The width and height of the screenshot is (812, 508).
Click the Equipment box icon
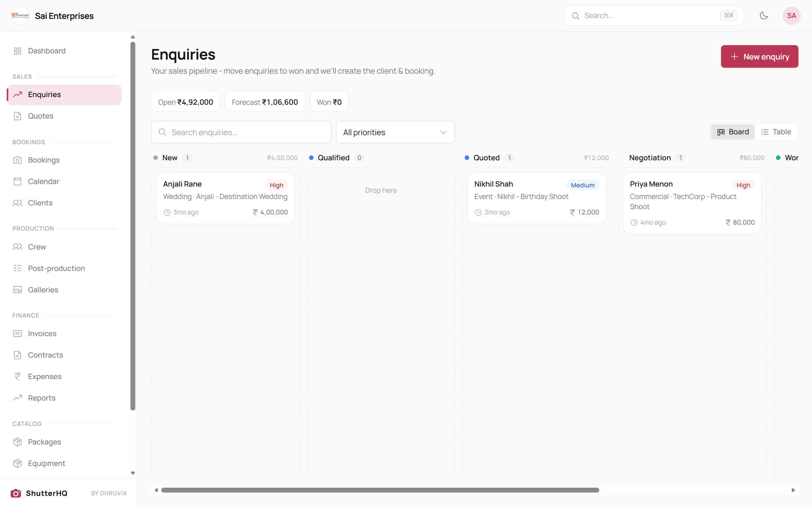[x=17, y=463]
